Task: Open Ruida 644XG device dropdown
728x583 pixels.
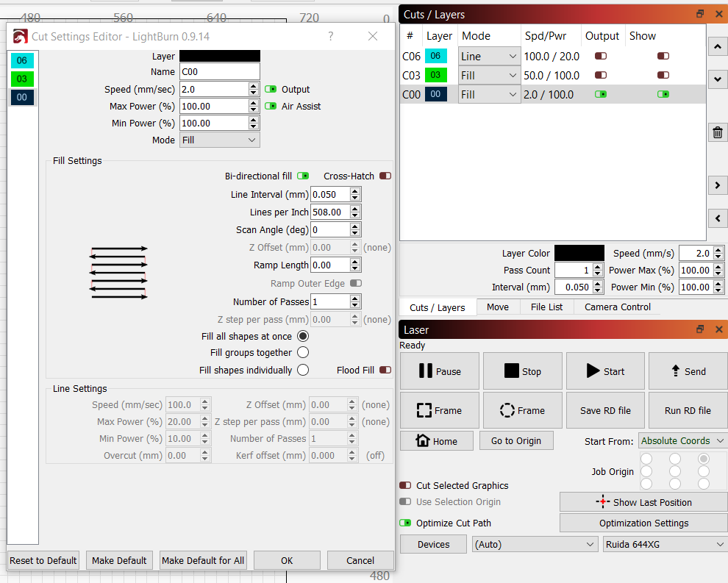Action: click(665, 544)
